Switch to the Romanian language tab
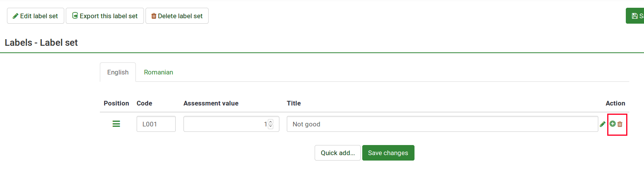 coord(158,72)
